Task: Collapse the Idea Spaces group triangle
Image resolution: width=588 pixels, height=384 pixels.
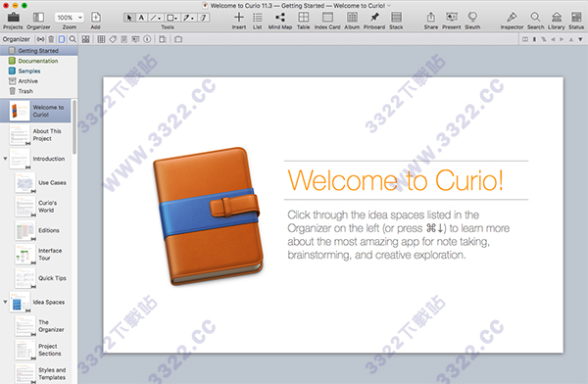Action: click(x=5, y=302)
